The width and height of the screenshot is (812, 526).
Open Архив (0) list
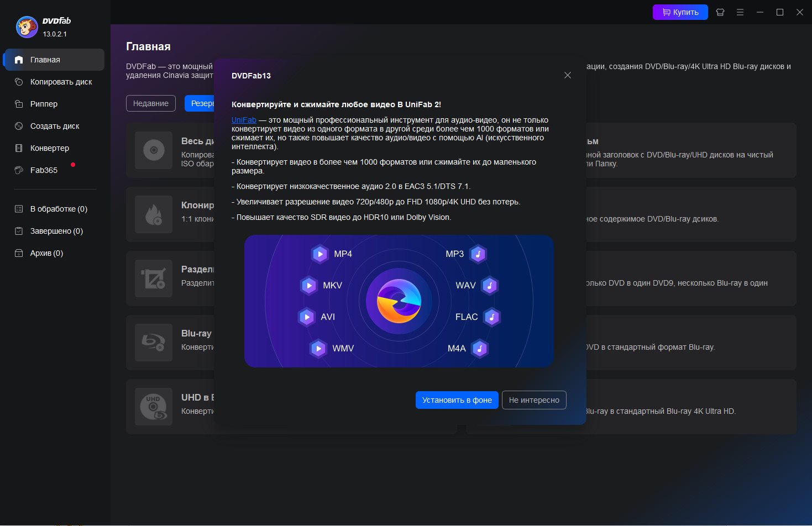coord(54,253)
